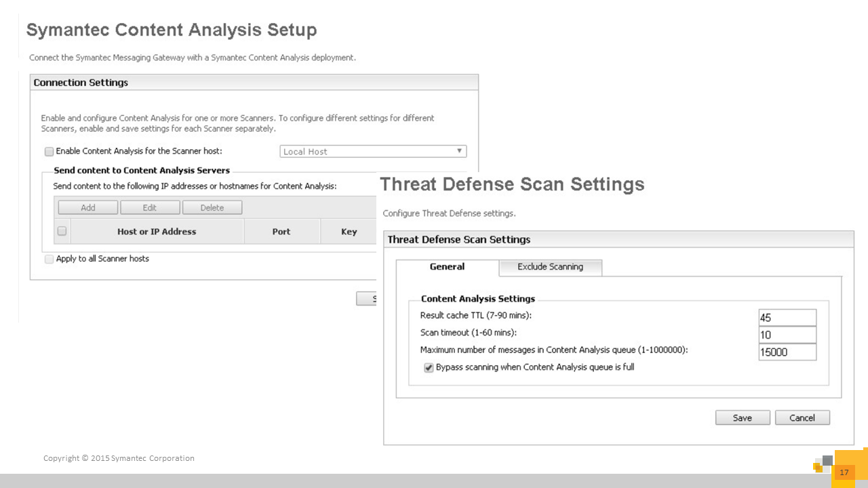The image size is (868, 488).
Task: Open the Local Host scanner dropdown
Action: tap(373, 152)
